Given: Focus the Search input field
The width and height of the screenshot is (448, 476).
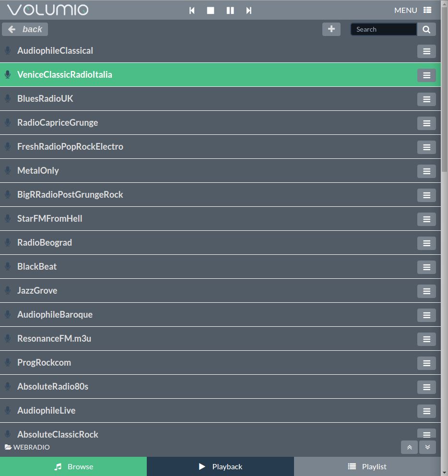Looking at the screenshot, I should point(384,29).
